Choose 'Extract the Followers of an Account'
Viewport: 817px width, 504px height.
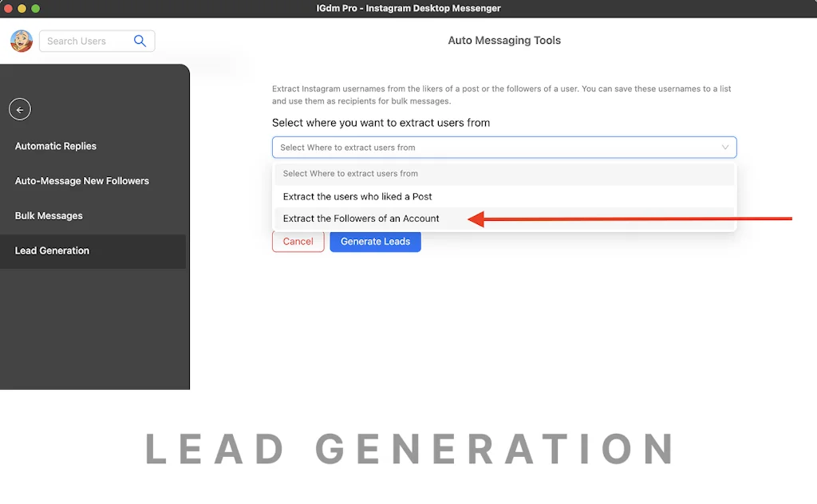click(361, 219)
